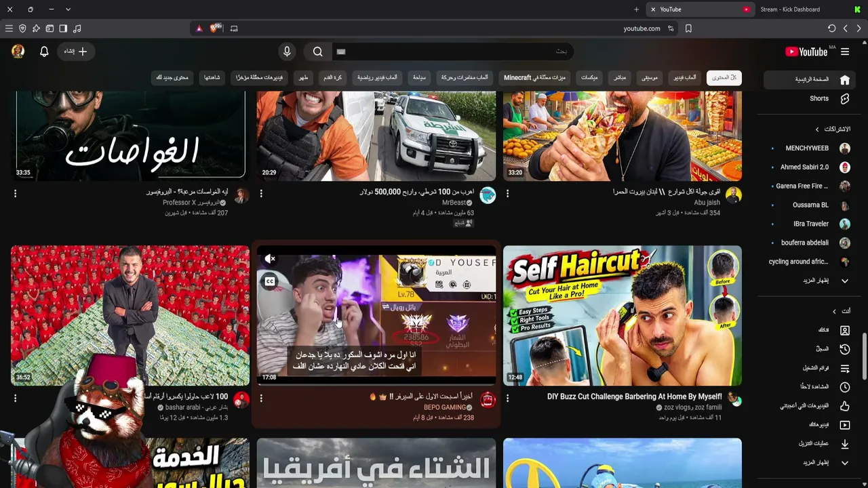
Task: Click the magnifier search button
Action: click(318, 52)
